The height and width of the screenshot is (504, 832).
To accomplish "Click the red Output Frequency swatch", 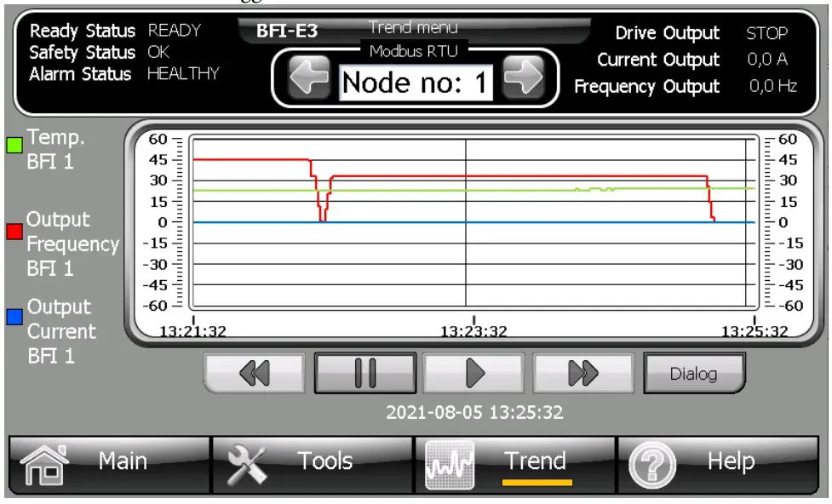I will click(x=14, y=232).
